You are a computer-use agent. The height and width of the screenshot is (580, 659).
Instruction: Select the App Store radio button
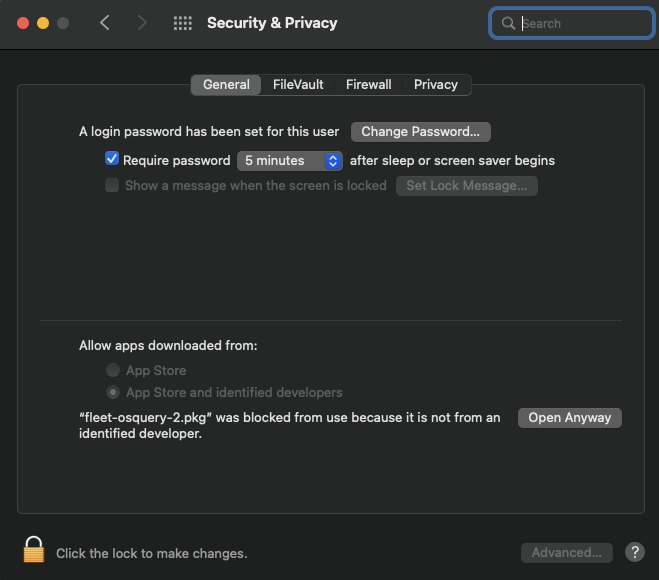tap(113, 370)
